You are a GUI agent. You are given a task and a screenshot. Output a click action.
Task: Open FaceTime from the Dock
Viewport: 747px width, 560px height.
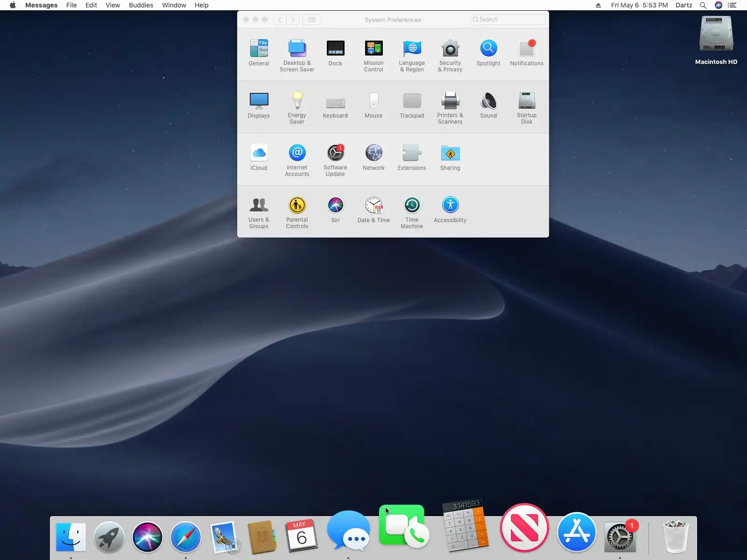[404, 526]
